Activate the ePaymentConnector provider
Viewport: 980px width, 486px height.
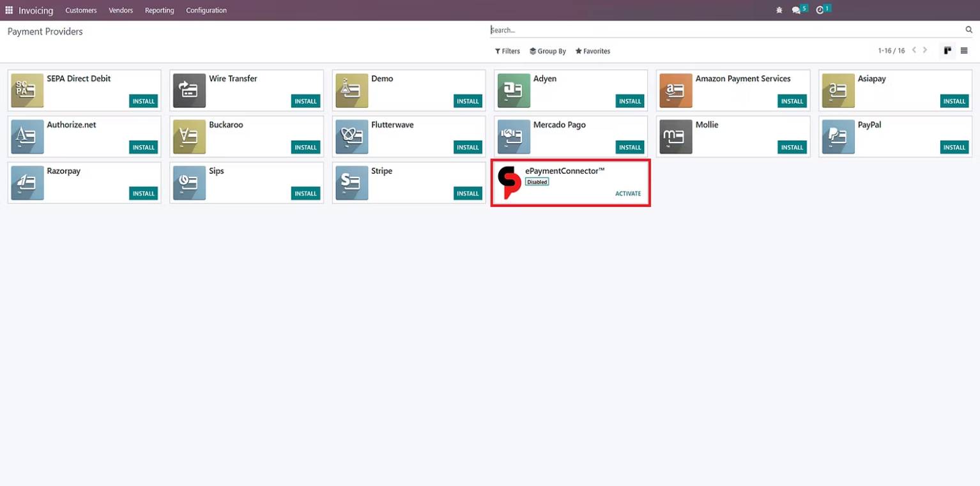628,194
